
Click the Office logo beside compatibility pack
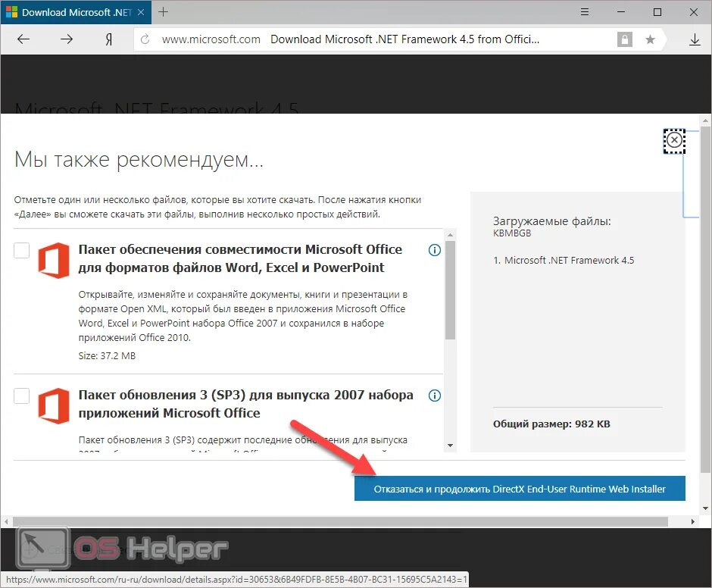pyautogui.click(x=54, y=261)
